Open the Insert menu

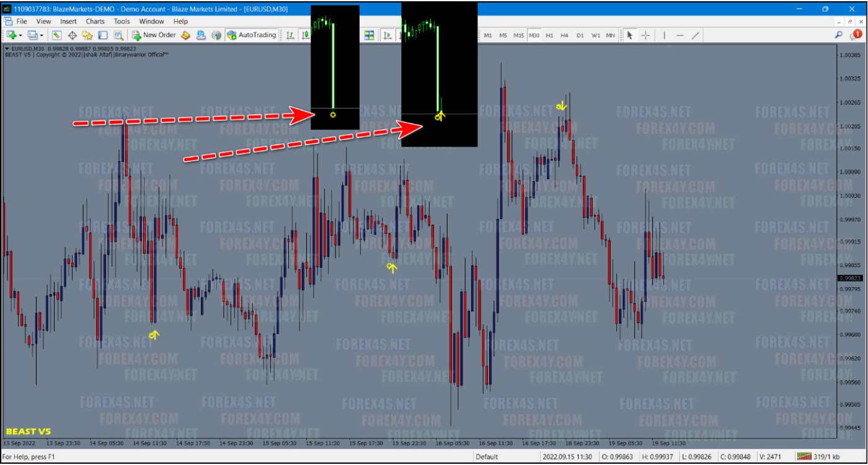pyautogui.click(x=68, y=21)
